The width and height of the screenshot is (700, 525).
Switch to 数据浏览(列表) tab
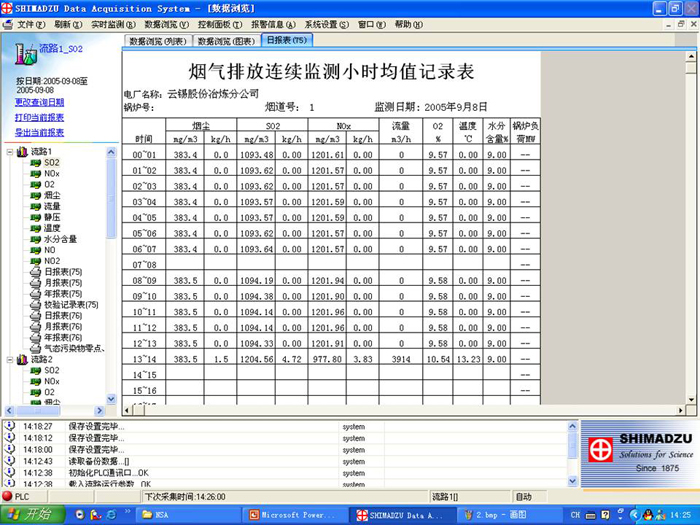[x=160, y=41]
